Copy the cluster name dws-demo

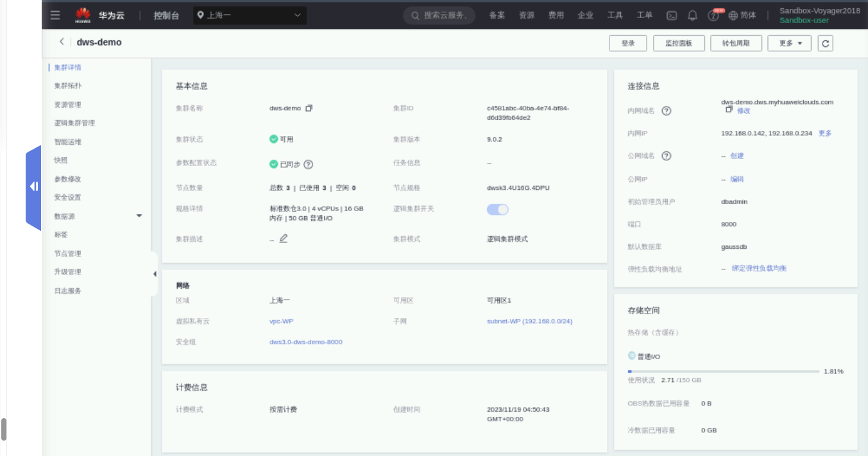click(309, 108)
